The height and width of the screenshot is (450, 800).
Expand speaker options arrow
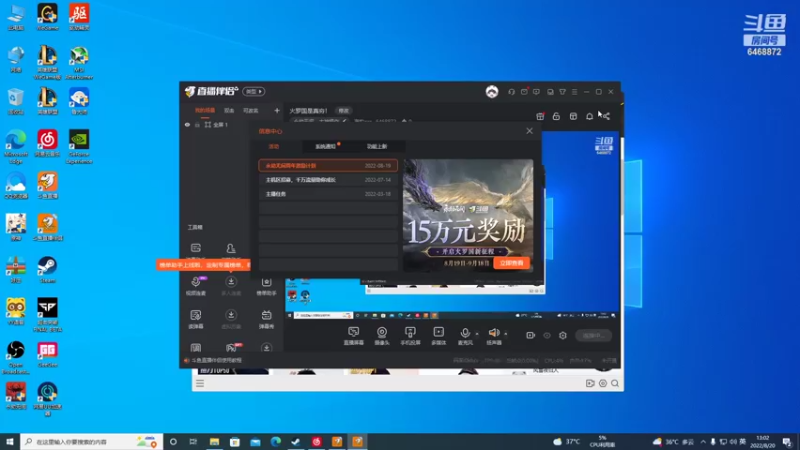pyautogui.click(x=506, y=334)
